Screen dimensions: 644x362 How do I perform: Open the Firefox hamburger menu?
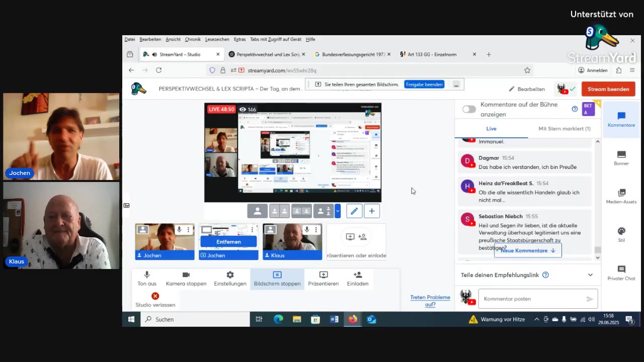632,70
